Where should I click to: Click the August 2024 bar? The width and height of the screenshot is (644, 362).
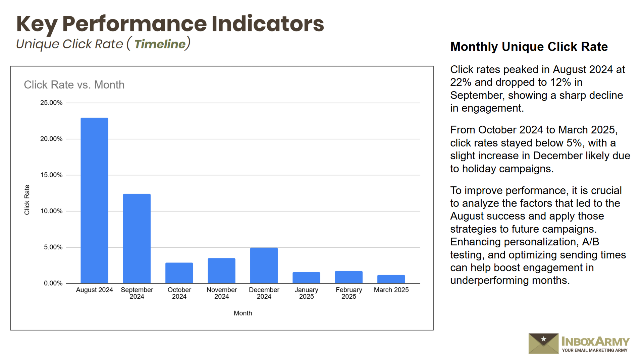[94, 200]
